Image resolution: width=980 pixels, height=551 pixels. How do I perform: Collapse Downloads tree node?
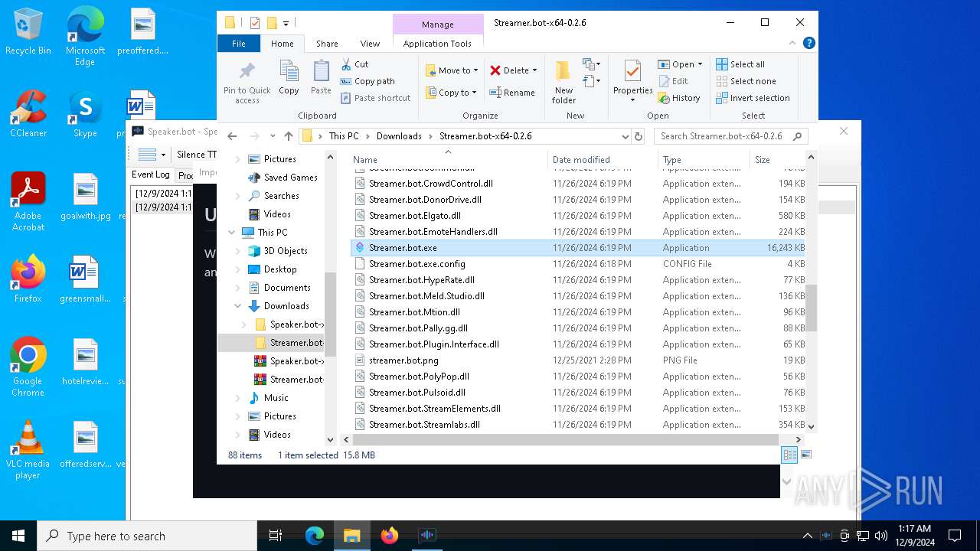click(x=238, y=306)
